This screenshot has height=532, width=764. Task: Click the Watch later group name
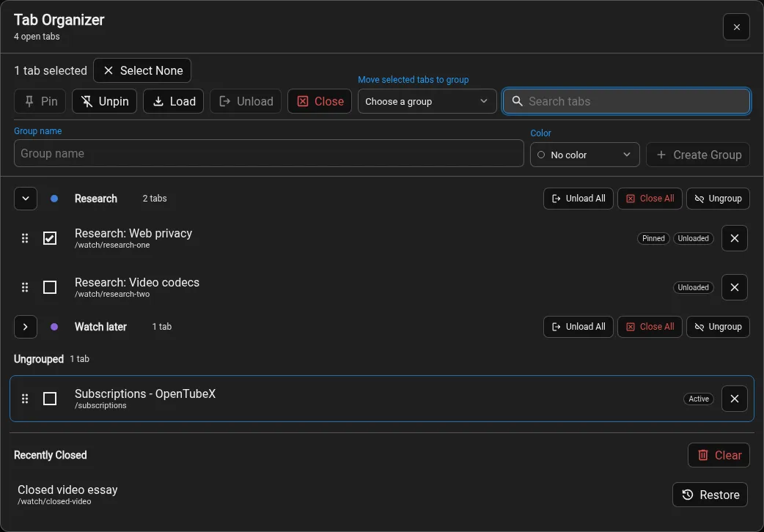(101, 327)
